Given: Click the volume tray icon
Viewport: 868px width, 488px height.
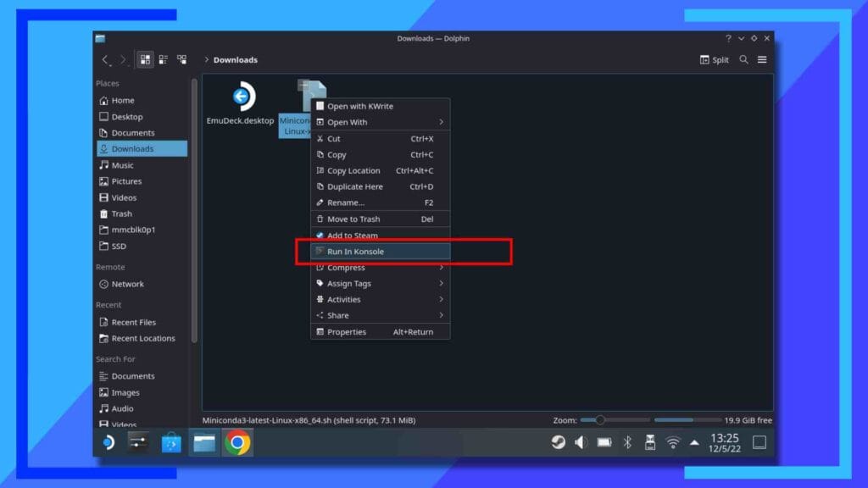Looking at the screenshot, I should pyautogui.click(x=581, y=442).
